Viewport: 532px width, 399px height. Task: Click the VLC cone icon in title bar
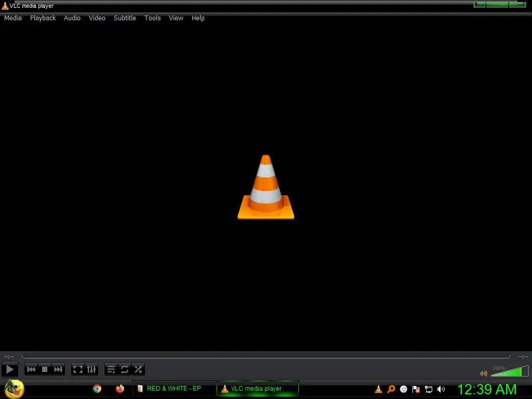point(5,6)
